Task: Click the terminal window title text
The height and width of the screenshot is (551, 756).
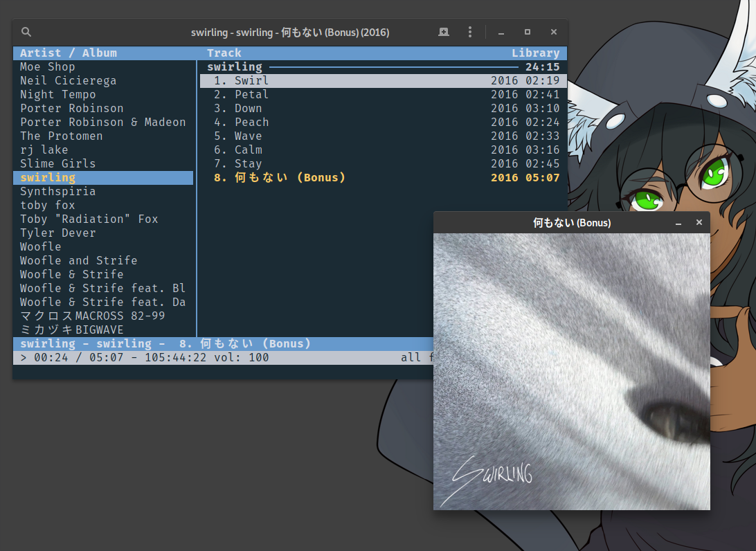Action: (x=290, y=33)
